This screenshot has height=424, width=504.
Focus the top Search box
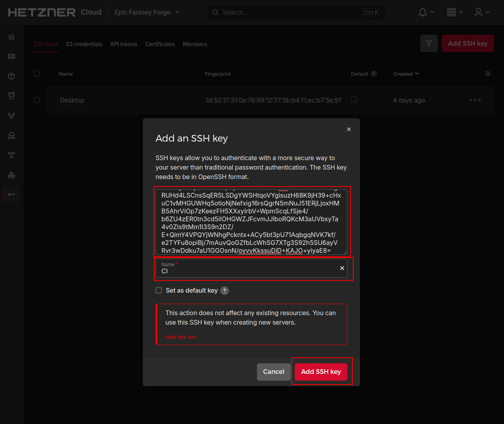(296, 12)
